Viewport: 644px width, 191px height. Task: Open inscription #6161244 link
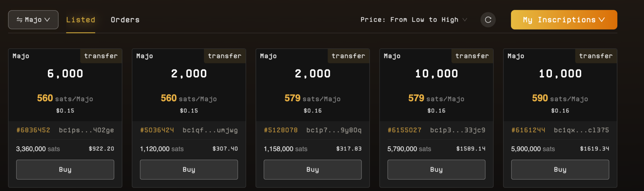tap(528, 130)
